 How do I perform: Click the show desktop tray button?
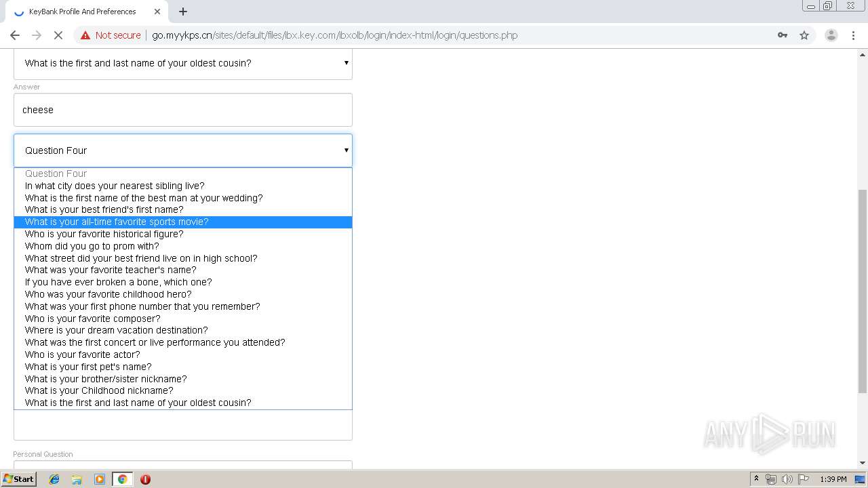861,479
